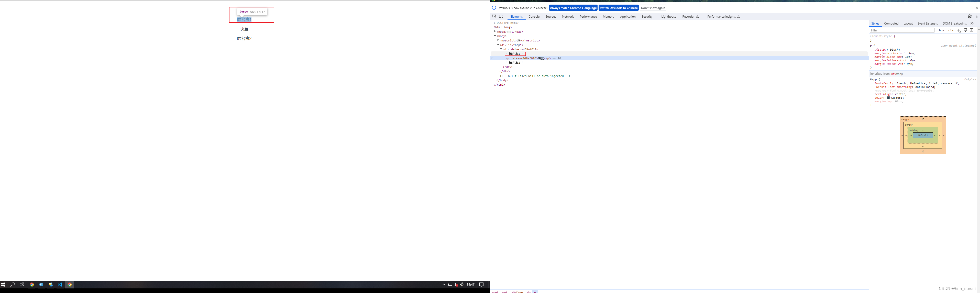The width and height of the screenshot is (980, 293).
Task: Open the Visual Studio Code taskbar icon
Action: 60,285
